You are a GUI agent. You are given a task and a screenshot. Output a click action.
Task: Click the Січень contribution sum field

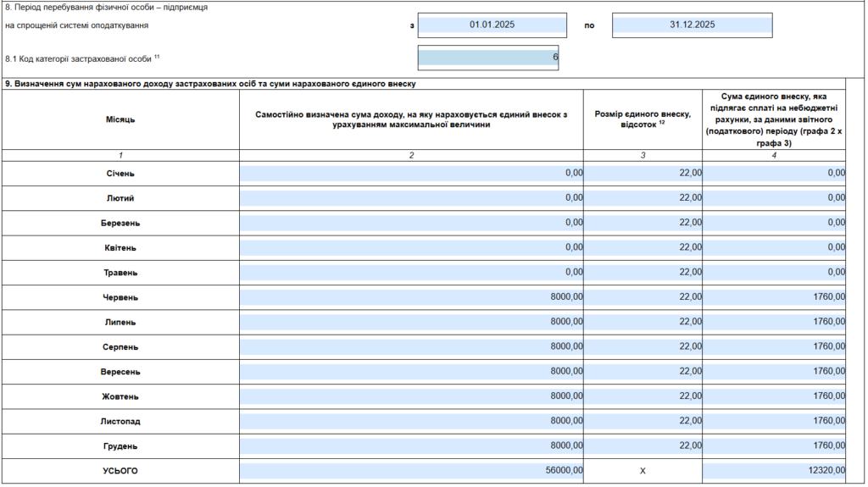pos(774,174)
